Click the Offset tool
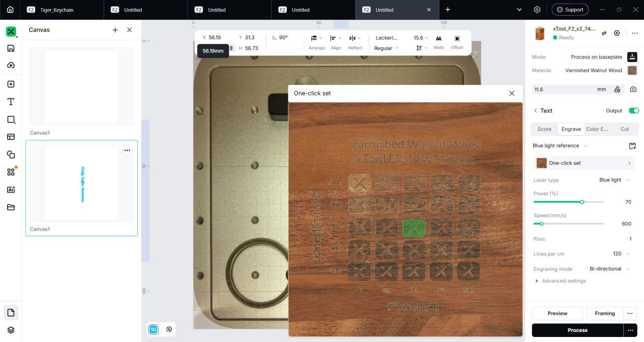This screenshot has width=644, height=342. click(457, 42)
